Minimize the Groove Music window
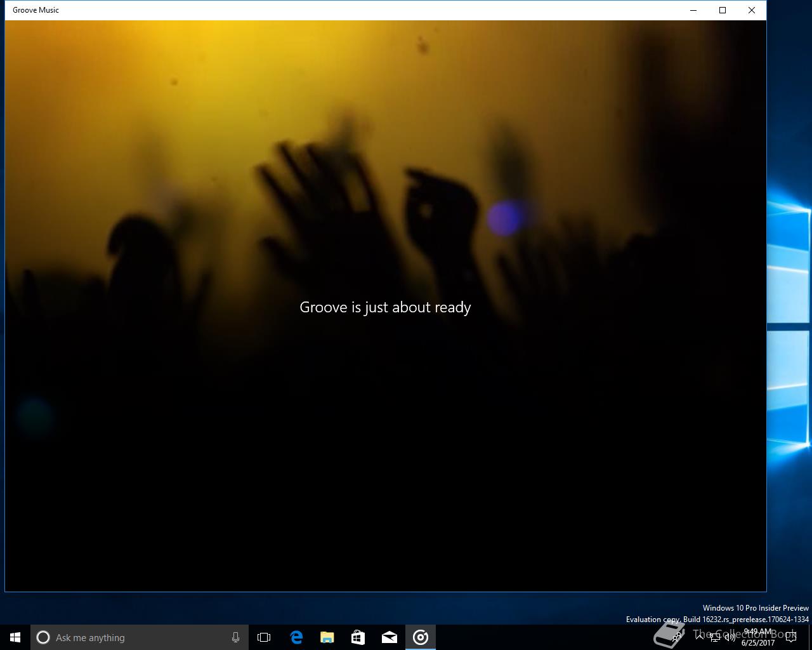Viewport: 812px width, 650px height. coord(693,10)
